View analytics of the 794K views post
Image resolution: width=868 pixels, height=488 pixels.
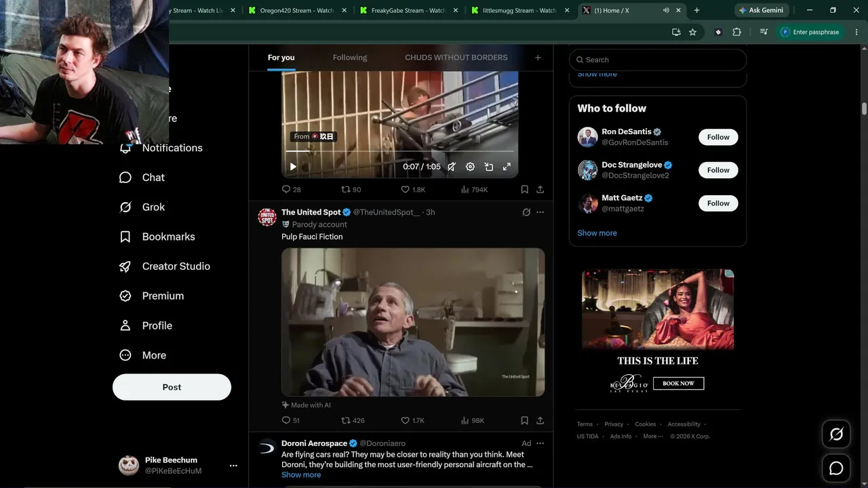tap(474, 190)
